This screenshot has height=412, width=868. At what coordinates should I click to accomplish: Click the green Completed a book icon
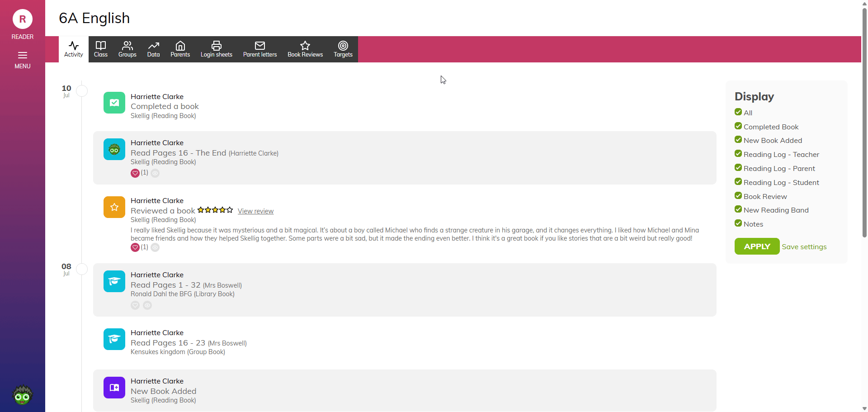[114, 103]
